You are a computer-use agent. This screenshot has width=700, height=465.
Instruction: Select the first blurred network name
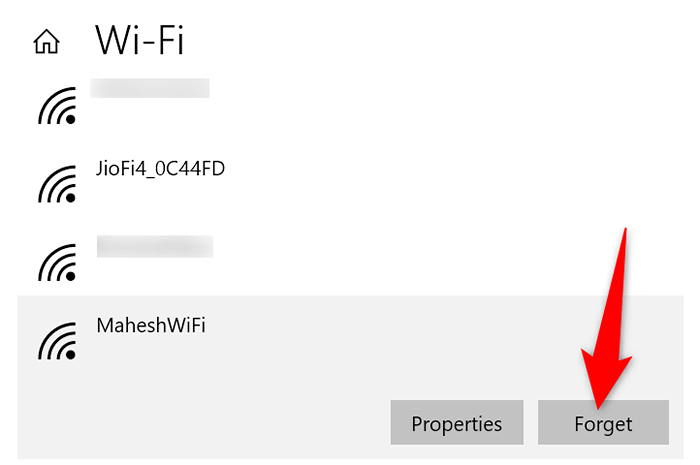150,88
